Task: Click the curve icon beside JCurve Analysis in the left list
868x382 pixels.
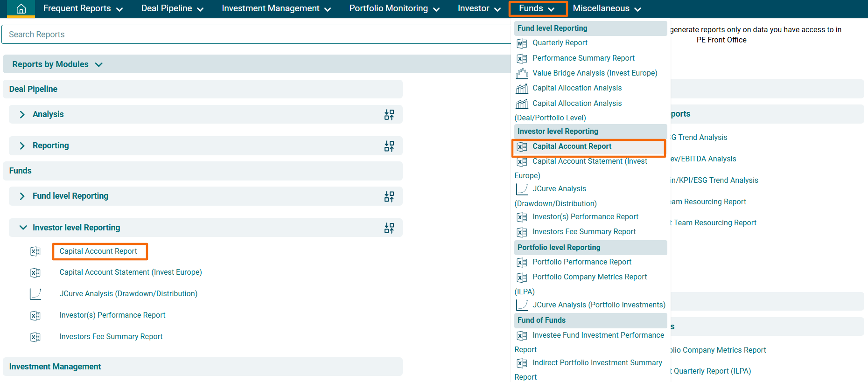Action: 35,294
